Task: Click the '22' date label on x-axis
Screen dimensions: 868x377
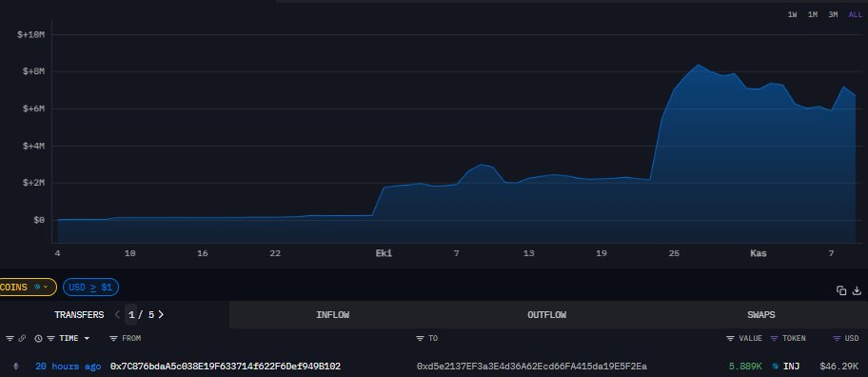Action: [x=275, y=253]
